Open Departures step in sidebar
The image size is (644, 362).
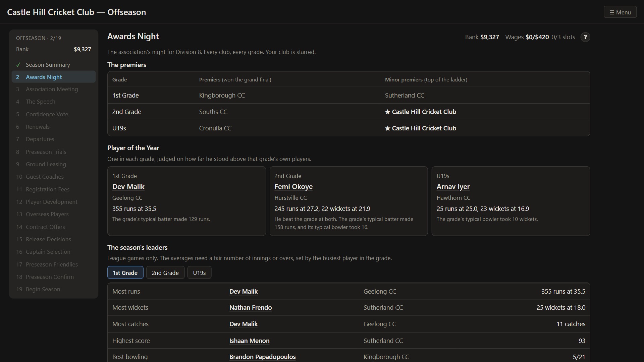[54, 139]
